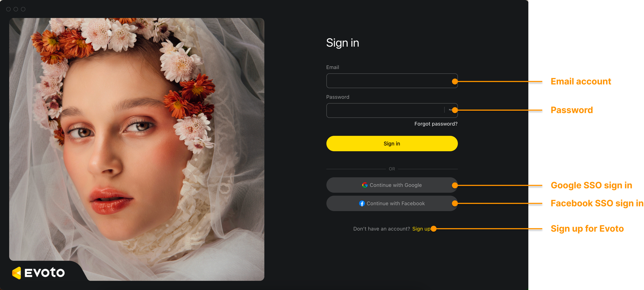The image size is (644, 290).
Task: Click the "Facebook SSO sign in" annotation
Action: tap(597, 203)
